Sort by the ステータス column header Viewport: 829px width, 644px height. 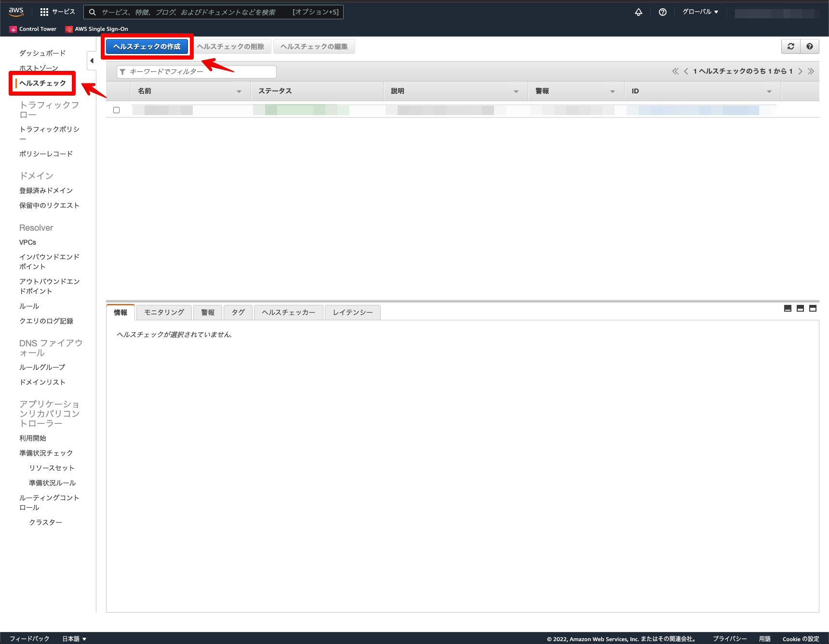(317, 91)
